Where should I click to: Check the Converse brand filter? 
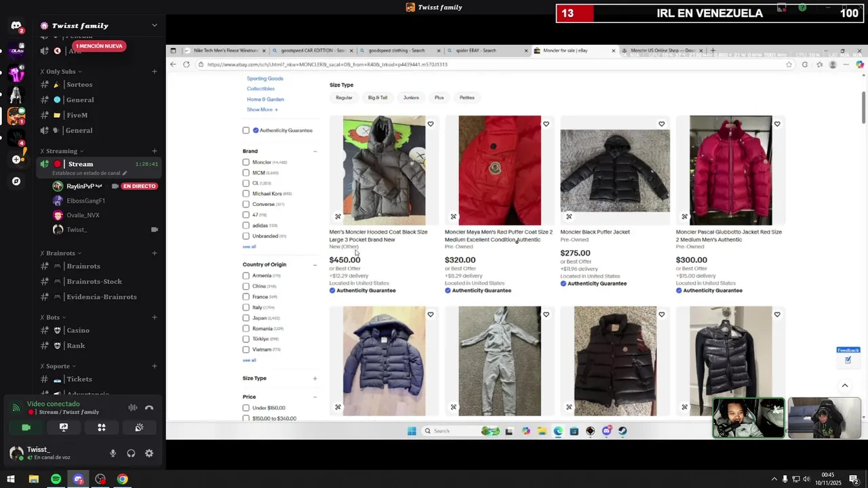tap(246, 204)
